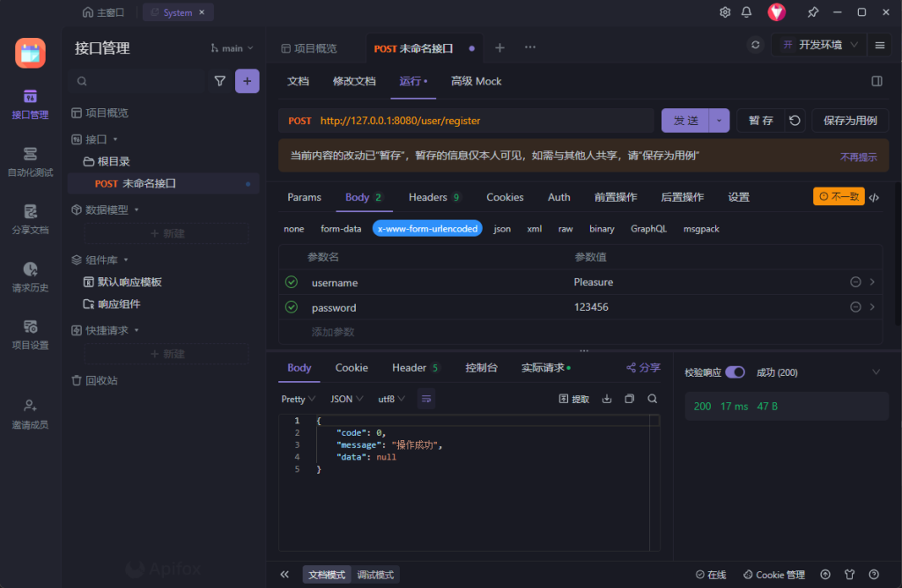Click the 保存为用例 button
The height and width of the screenshot is (588, 902).
849,121
